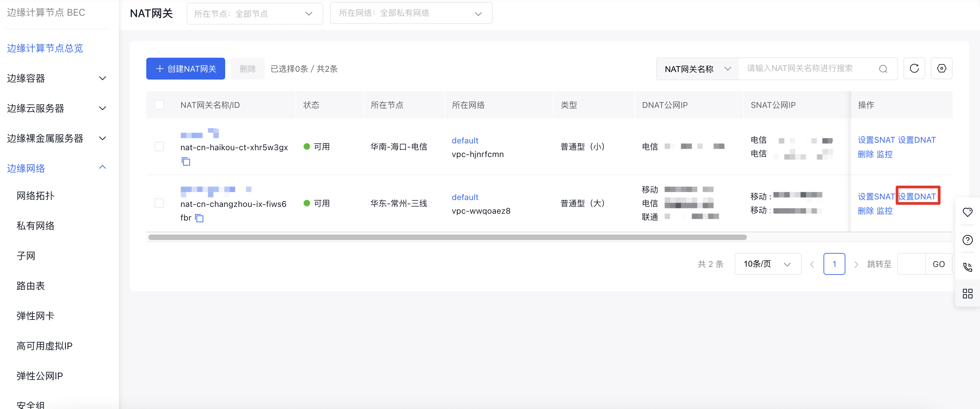The image size is (980, 409).
Task: Click 华东-常州-三线 node cell
Action: pos(399,203)
